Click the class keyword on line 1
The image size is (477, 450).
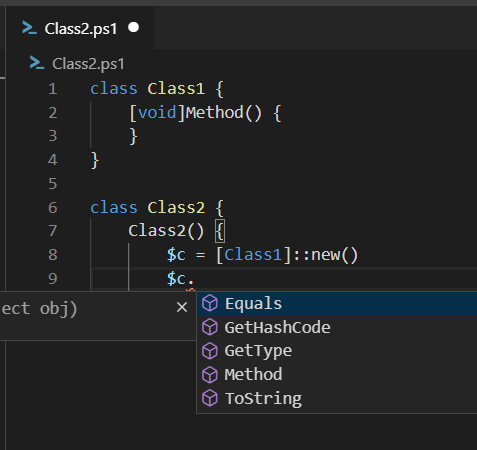(114, 89)
